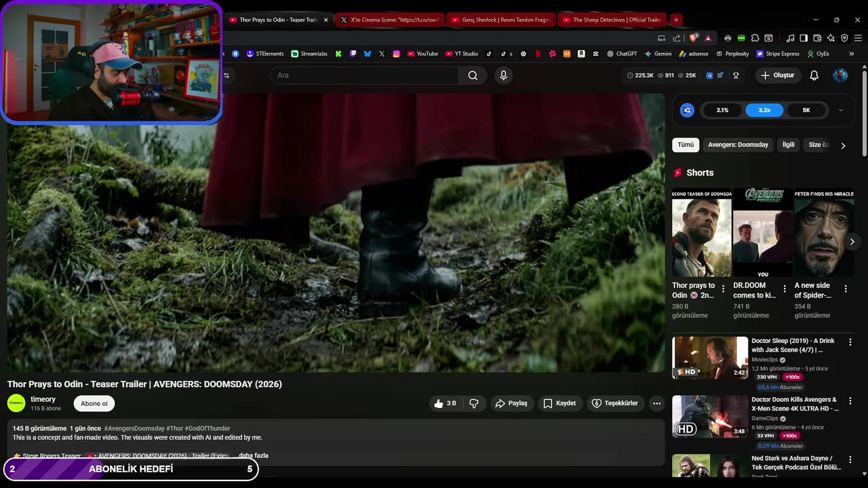Image resolution: width=868 pixels, height=488 pixels.
Task: Click the Brave Shields lion icon
Action: point(693,38)
